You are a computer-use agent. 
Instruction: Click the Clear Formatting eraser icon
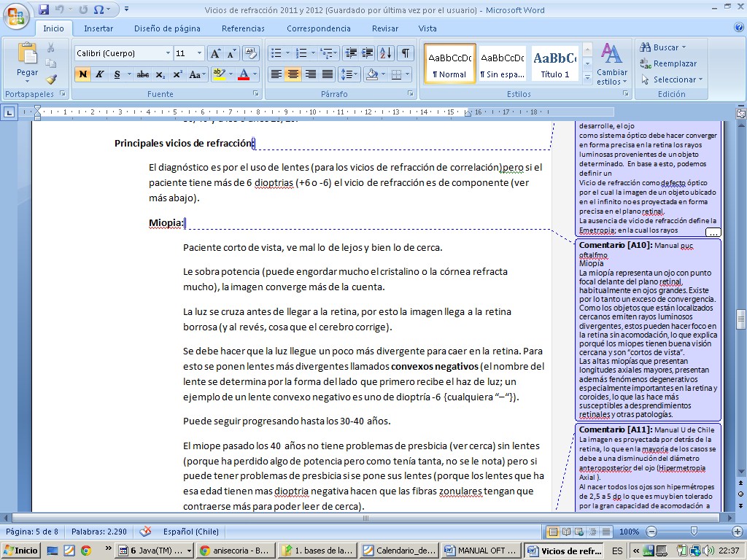point(251,53)
